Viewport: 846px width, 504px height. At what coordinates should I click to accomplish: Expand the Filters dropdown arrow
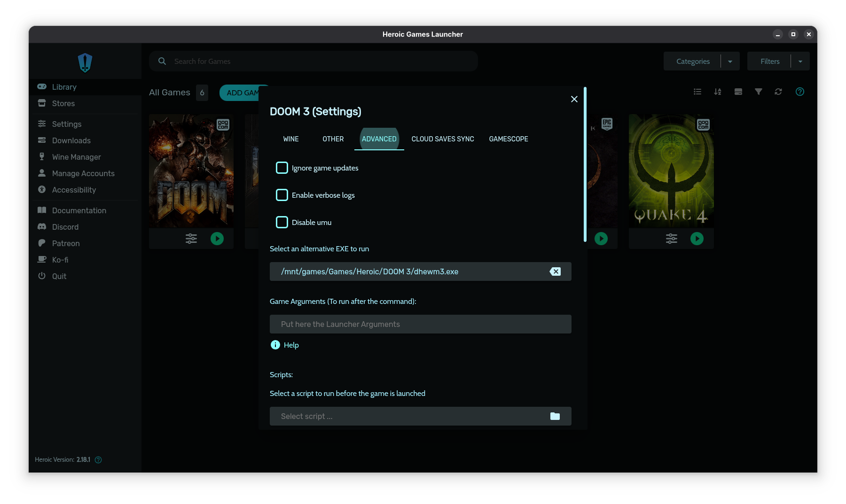click(x=800, y=61)
